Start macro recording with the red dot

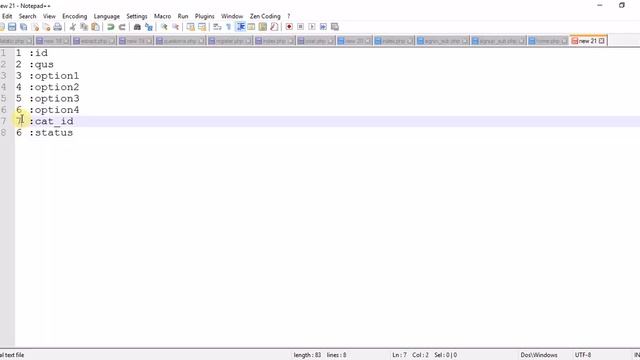tap(289, 27)
